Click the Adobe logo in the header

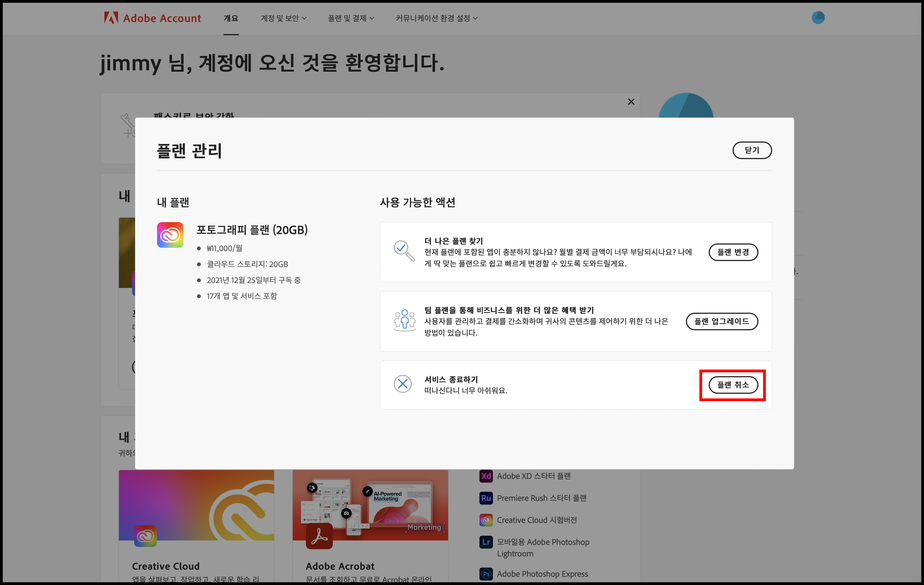coord(111,18)
